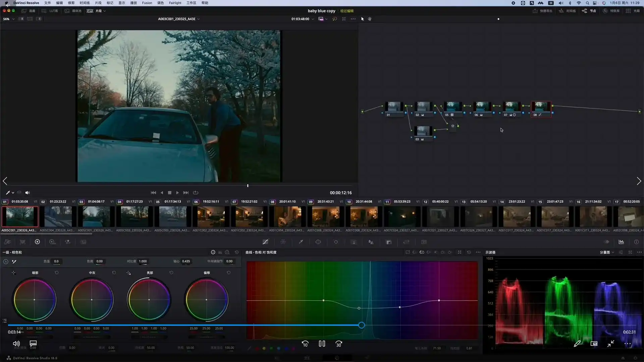Select the hand pan tool in node editor
This screenshot has height=362, width=644.
click(370, 19)
